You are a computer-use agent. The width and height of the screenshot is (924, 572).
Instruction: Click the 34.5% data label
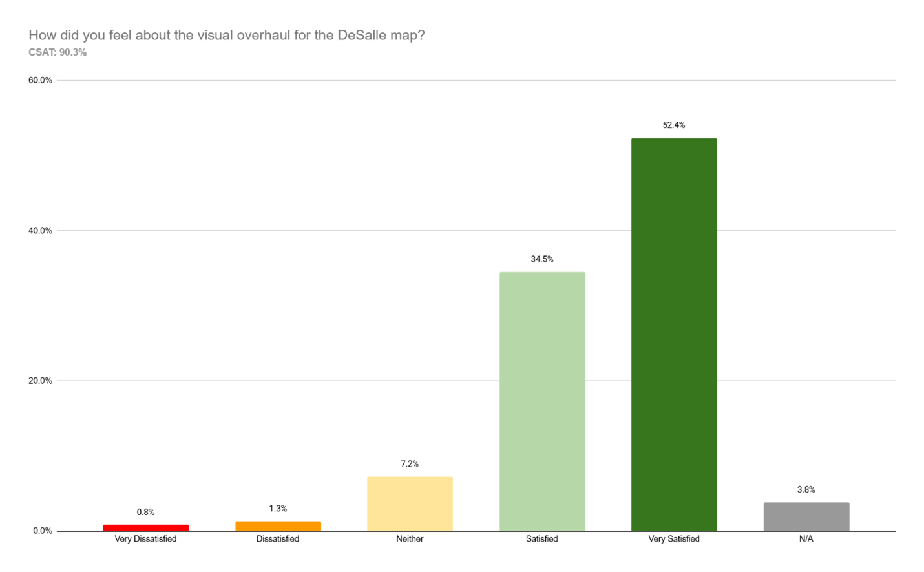[x=542, y=259]
